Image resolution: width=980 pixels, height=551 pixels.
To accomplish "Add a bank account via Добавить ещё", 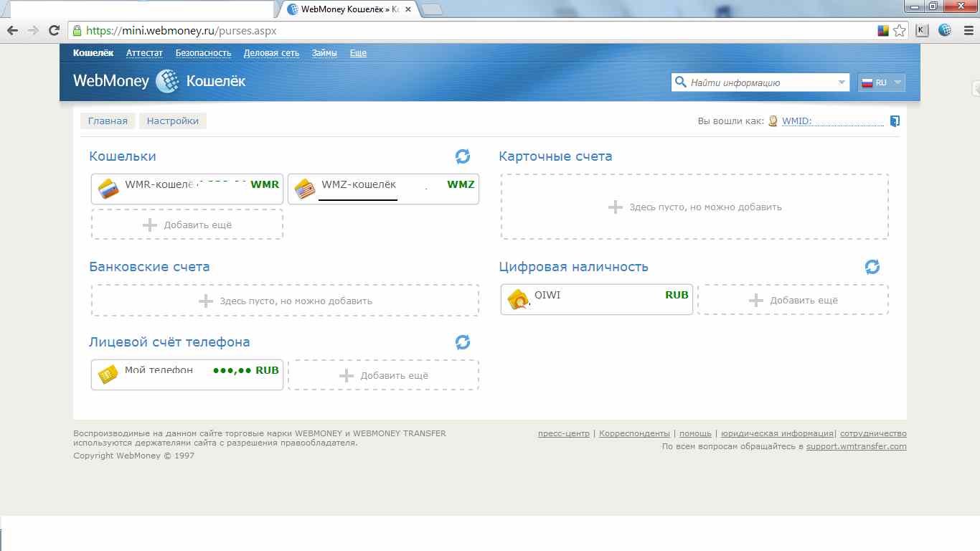I will [285, 300].
